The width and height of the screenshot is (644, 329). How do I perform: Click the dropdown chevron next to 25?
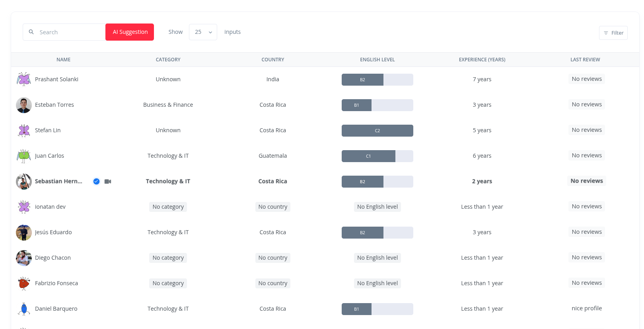(210, 32)
